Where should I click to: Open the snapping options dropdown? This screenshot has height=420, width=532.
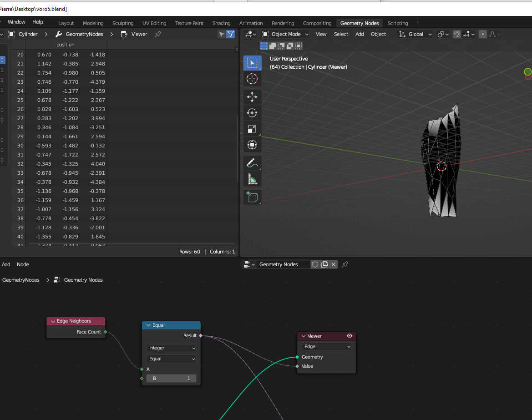(469, 34)
